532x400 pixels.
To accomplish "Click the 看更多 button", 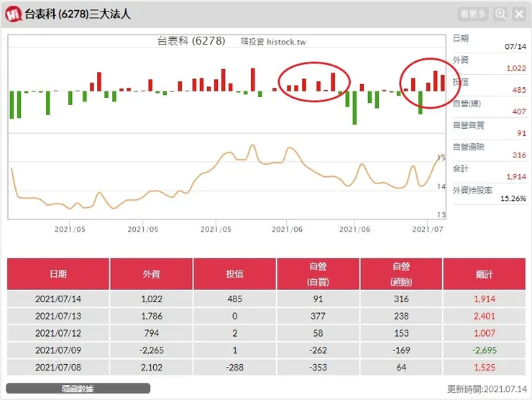I will pos(473,14).
